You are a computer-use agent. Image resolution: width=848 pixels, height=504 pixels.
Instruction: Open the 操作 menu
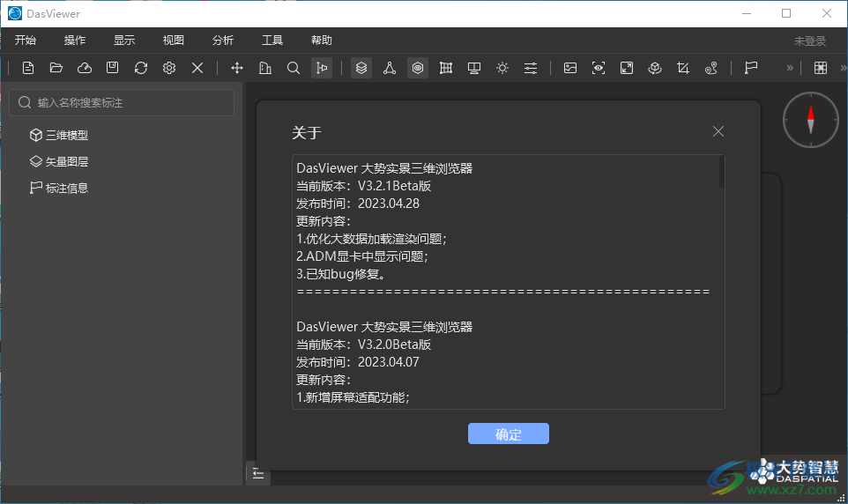[x=75, y=40]
